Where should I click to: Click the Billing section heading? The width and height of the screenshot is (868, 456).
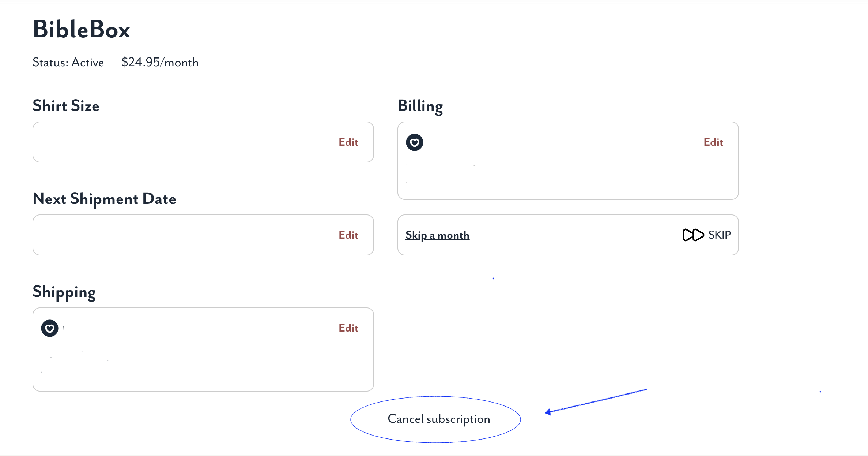point(420,106)
